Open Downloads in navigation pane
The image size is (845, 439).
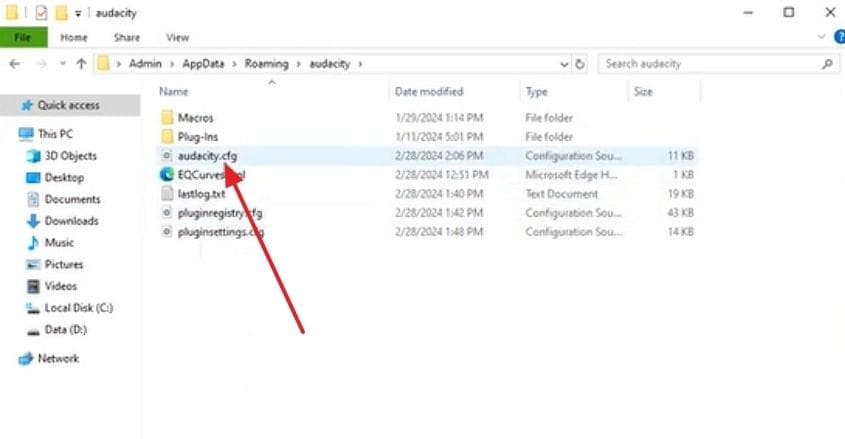71,221
